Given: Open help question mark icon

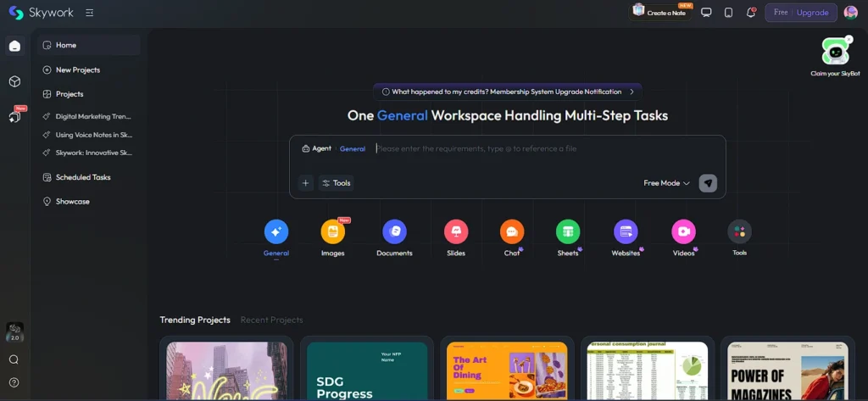Looking at the screenshot, I should tap(14, 382).
